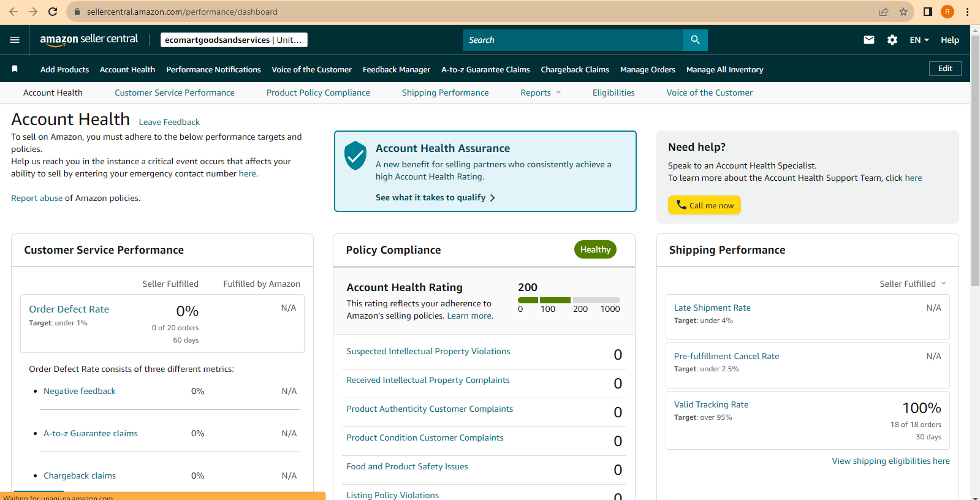Reload the Seller Central page
The width and height of the screenshot is (980, 500).
tap(53, 12)
